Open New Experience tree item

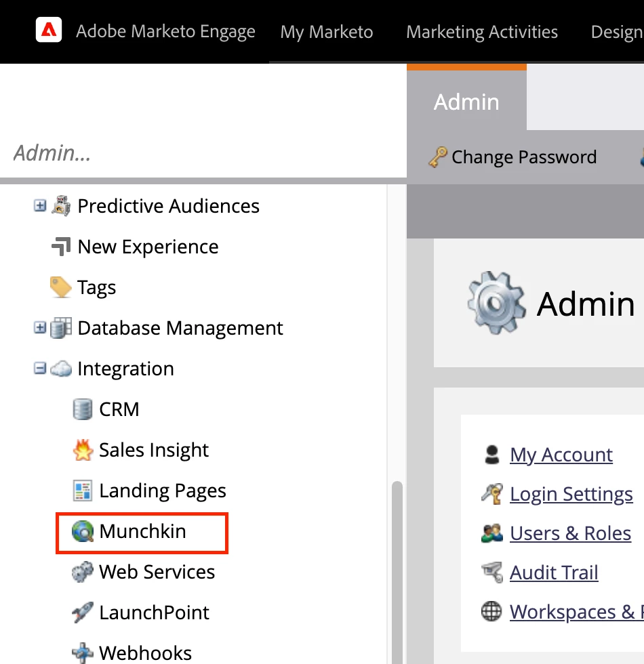[x=148, y=247]
